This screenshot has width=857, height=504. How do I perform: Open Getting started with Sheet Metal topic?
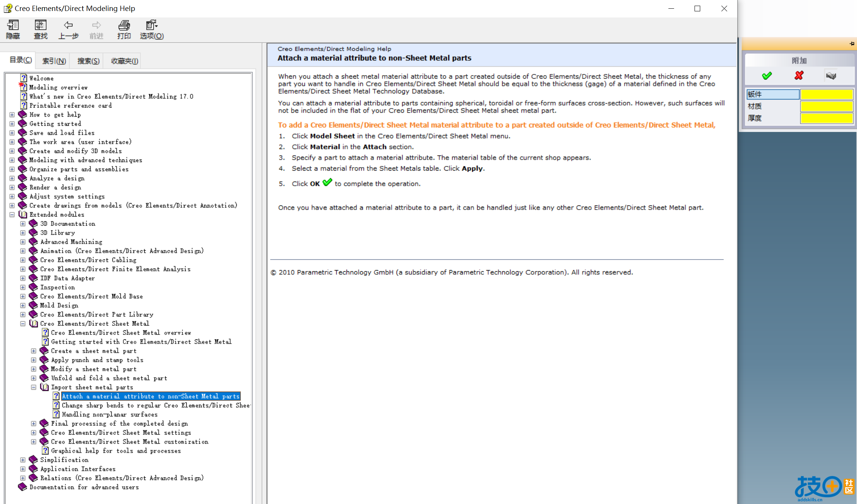point(141,342)
